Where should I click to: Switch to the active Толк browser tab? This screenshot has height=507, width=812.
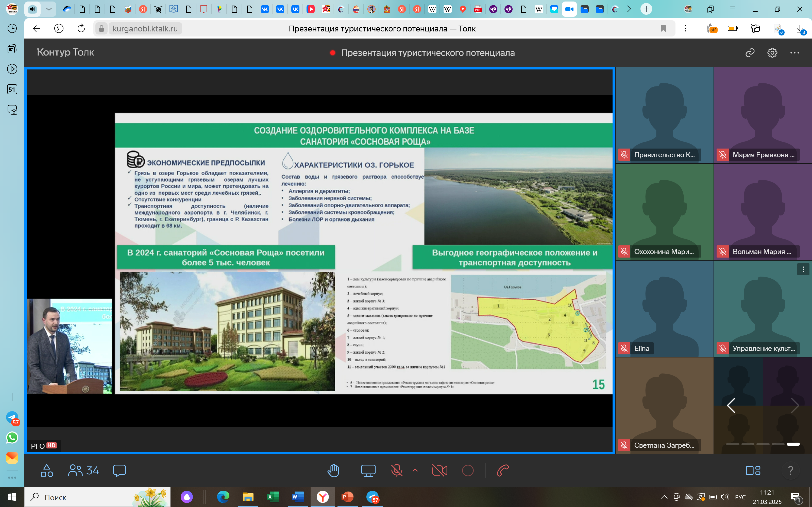569,9
